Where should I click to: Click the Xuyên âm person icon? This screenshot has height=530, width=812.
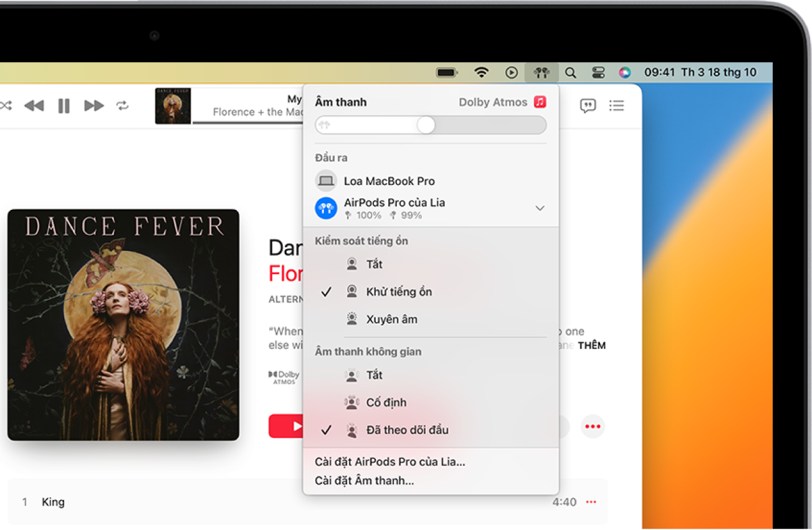tap(352, 319)
